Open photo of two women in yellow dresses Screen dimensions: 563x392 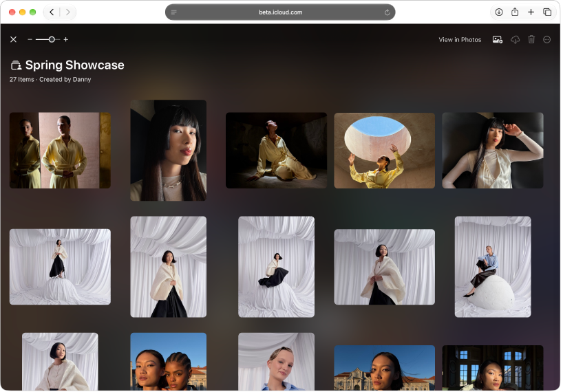pyautogui.click(x=60, y=151)
